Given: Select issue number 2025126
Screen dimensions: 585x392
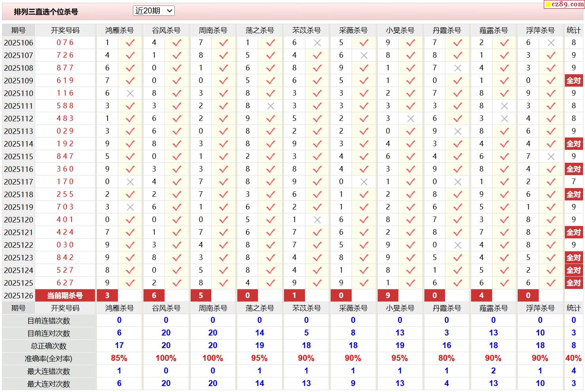Looking at the screenshot, I should pyautogui.click(x=19, y=296).
